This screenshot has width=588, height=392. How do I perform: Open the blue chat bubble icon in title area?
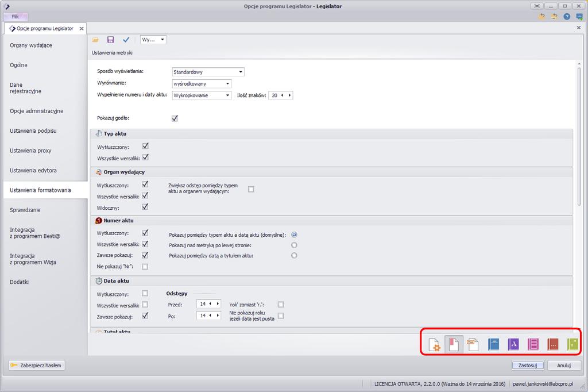click(579, 17)
